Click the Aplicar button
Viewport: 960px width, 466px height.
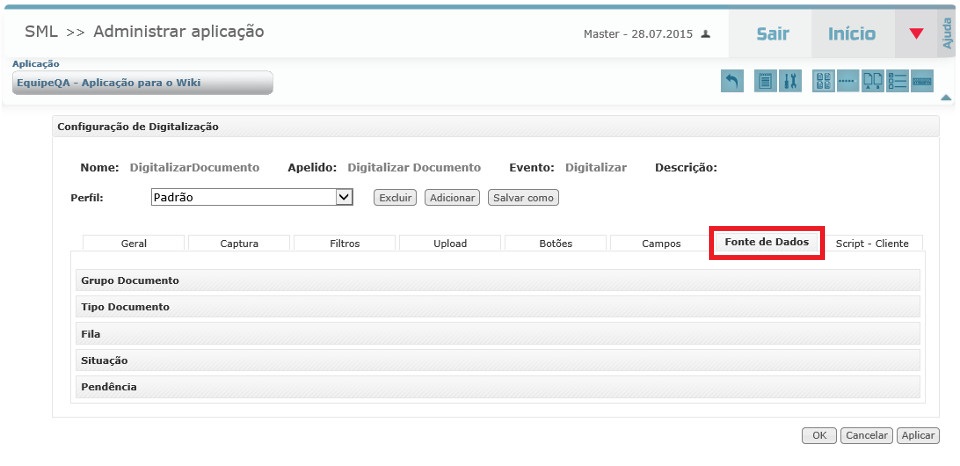pyautogui.click(x=917, y=435)
